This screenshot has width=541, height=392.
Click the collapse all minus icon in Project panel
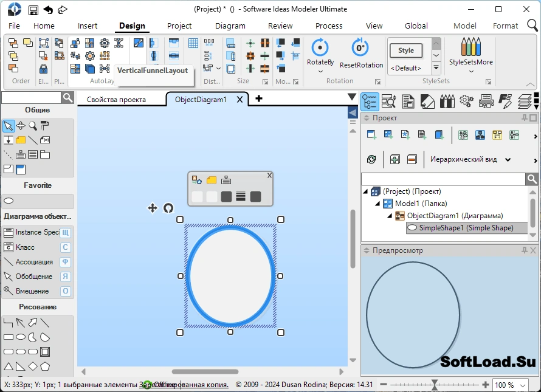(x=412, y=159)
